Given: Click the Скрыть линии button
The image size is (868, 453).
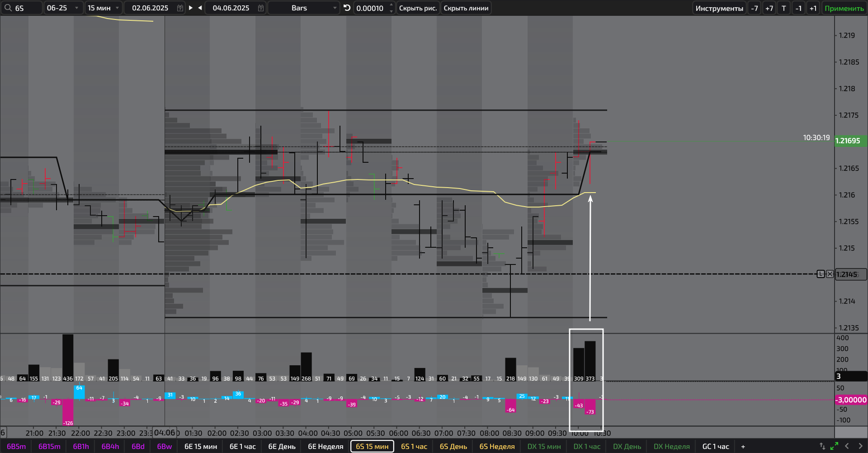Looking at the screenshot, I should (466, 8).
